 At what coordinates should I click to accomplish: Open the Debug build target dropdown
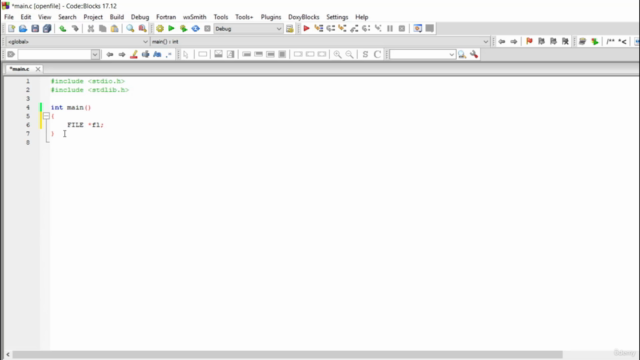(x=248, y=29)
